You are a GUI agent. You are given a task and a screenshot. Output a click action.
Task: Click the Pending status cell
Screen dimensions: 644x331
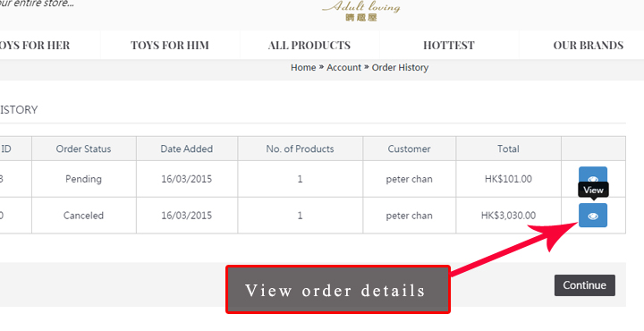click(x=84, y=179)
